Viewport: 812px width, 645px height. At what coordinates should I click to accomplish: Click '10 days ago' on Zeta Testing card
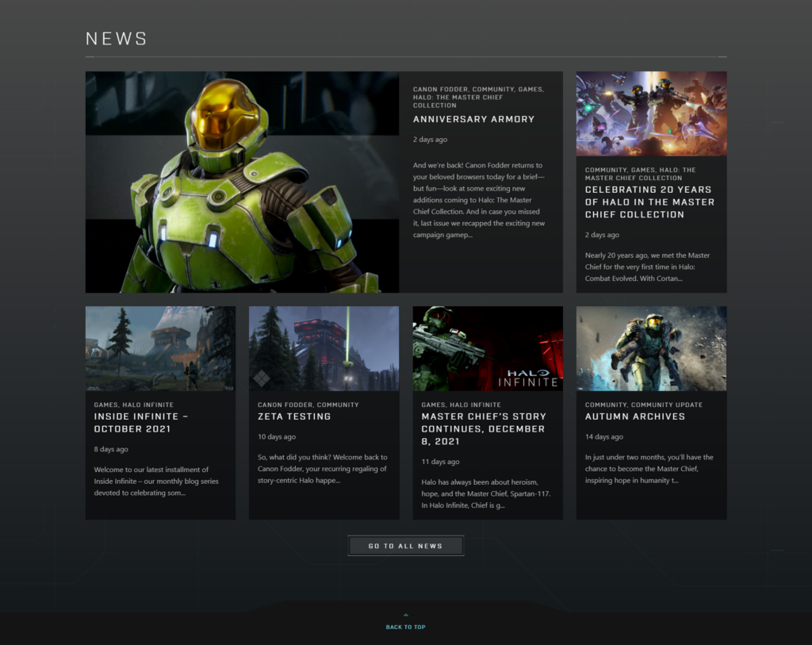(x=277, y=436)
